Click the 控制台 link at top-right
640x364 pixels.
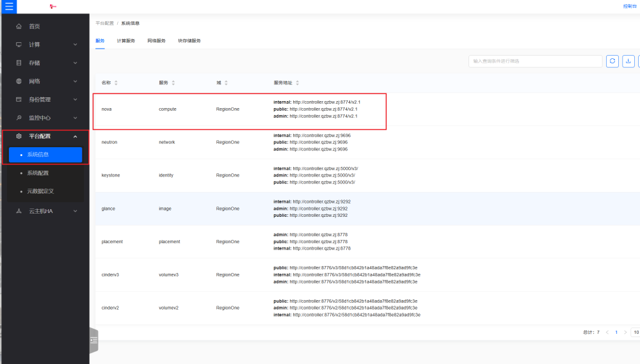point(630,6)
